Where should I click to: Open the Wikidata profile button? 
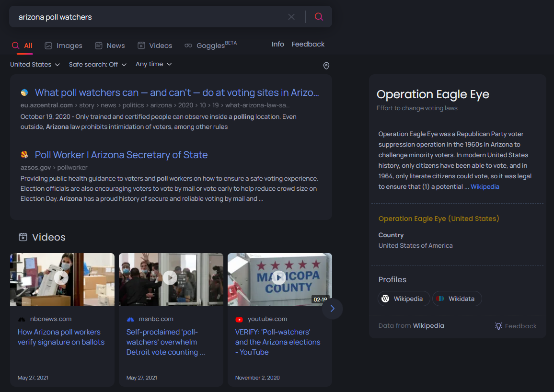[x=457, y=299]
